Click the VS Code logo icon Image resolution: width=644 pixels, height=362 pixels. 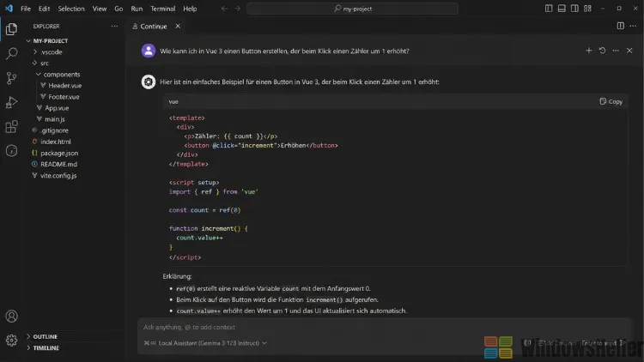(9, 9)
